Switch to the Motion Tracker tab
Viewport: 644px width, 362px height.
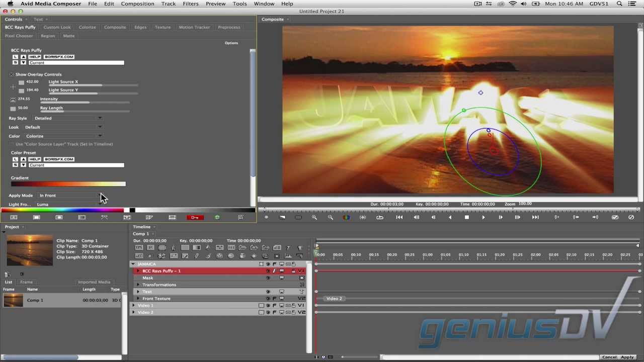194,27
